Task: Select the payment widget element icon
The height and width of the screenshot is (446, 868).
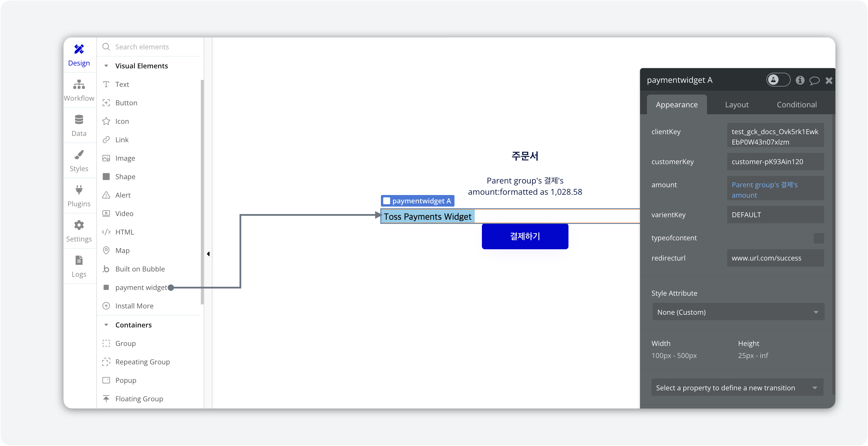Action: pos(106,287)
